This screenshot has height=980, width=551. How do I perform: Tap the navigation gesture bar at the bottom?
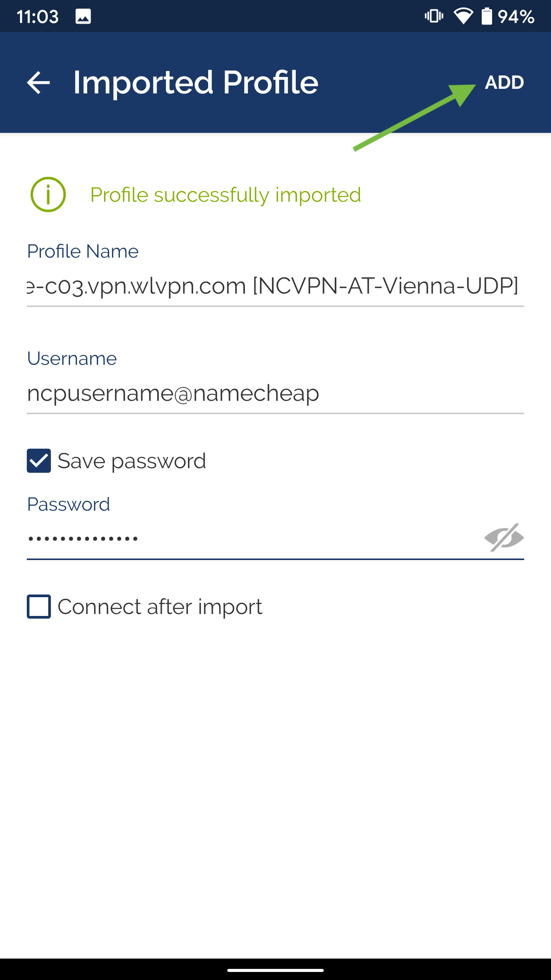tap(275, 970)
